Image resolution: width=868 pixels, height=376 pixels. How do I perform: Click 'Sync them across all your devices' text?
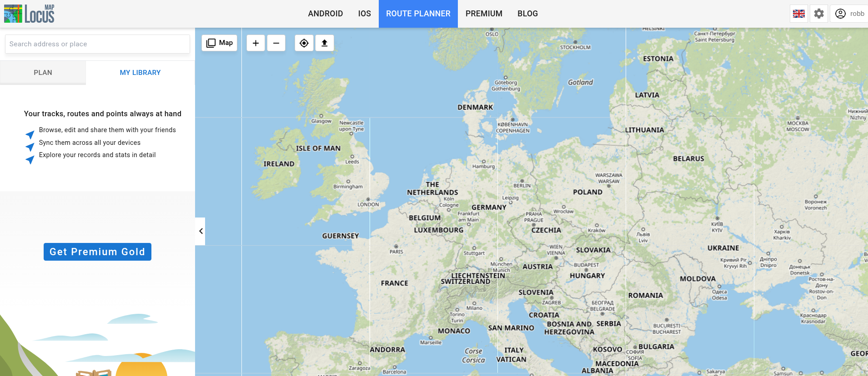coord(90,143)
